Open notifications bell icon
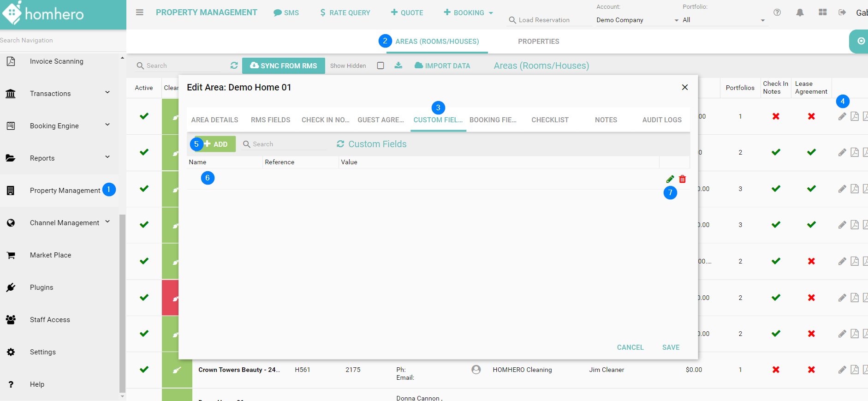Screen dimensions: 868x401 [800, 12]
